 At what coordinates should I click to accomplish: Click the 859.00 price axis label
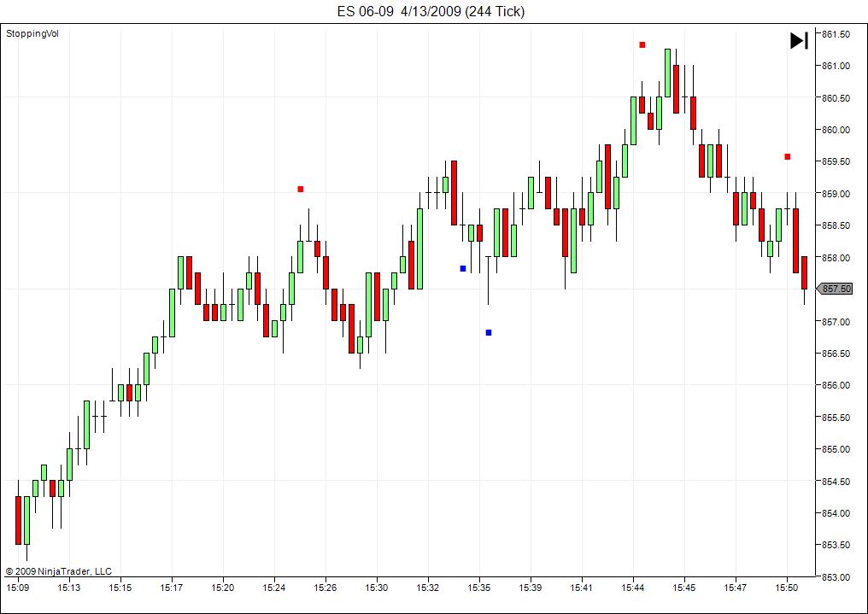(x=836, y=194)
